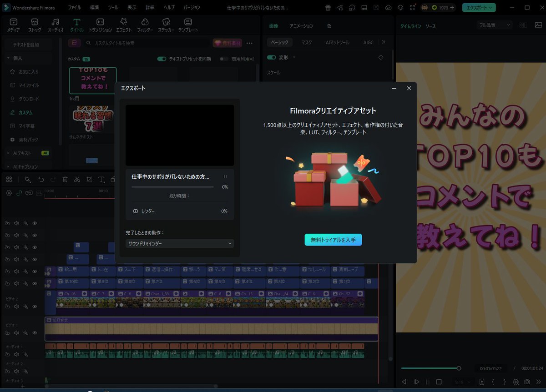Image resolution: width=546 pixels, height=392 pixels.
Task: Open the three-dot more options menu
Action: click(249, 43)
